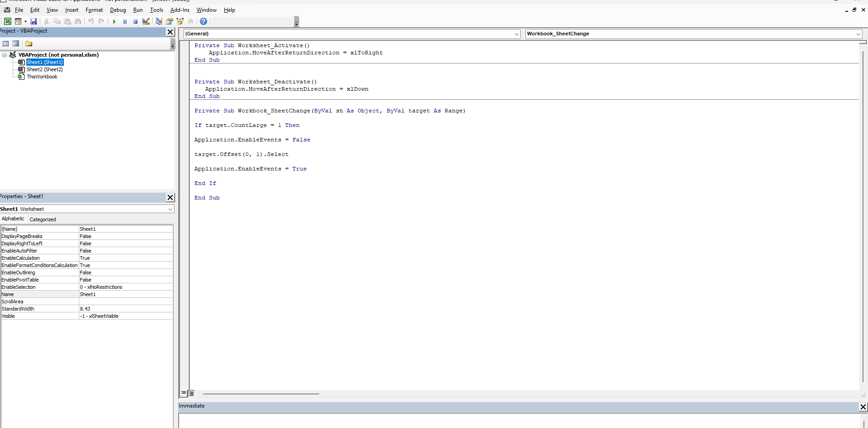868x428 pixels.
Task: Click the Reset stop square icon
Action: pos(135,21)
